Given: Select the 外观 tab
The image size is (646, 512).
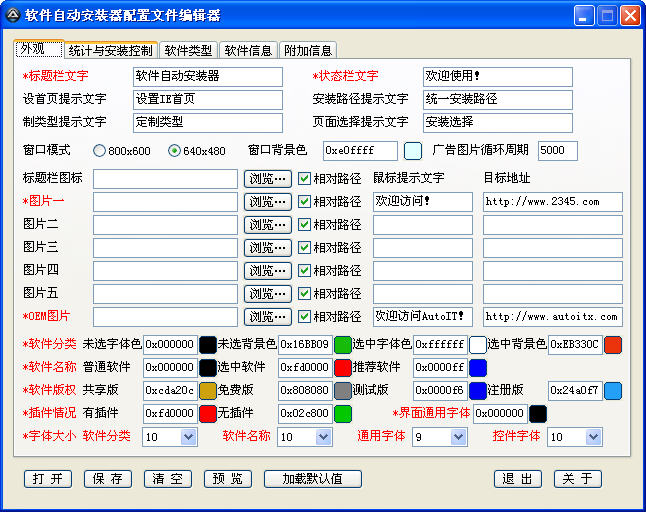Looking at the screenshot, I should click(x=38, y=49).
